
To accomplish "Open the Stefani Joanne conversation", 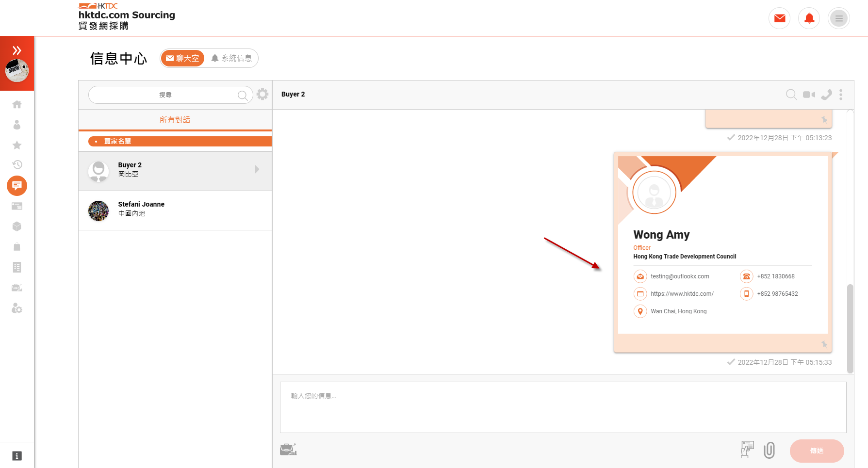I will click(x=175, y=210).
